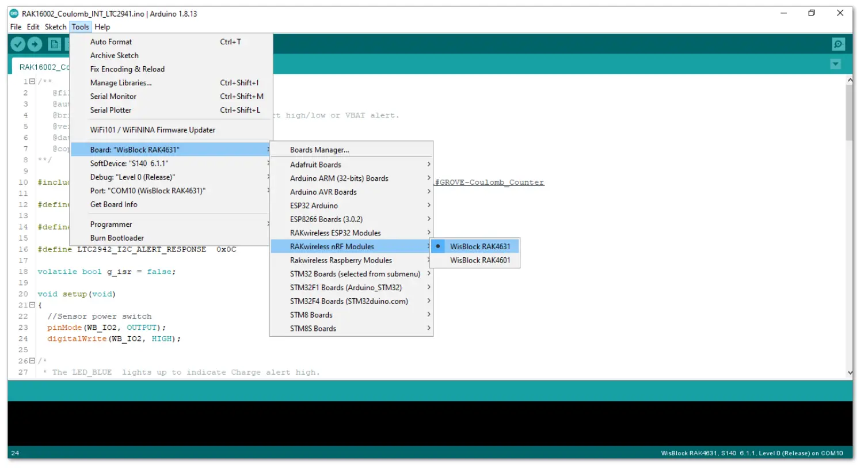The width and height of the screenshot is (868, 468).
Task: Select Board: "WisBlock RAK4631" menu entry
Action: (171, 150)
